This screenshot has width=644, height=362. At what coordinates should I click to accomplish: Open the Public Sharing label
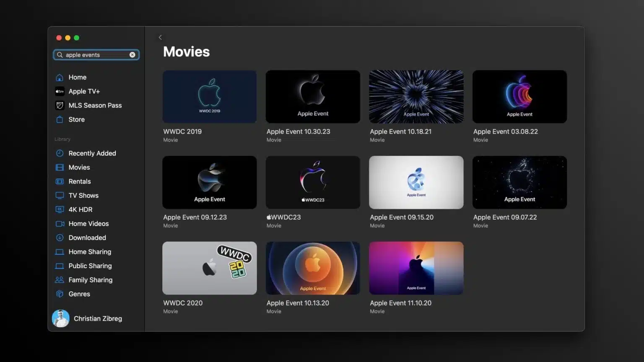[x=90, y=266]
